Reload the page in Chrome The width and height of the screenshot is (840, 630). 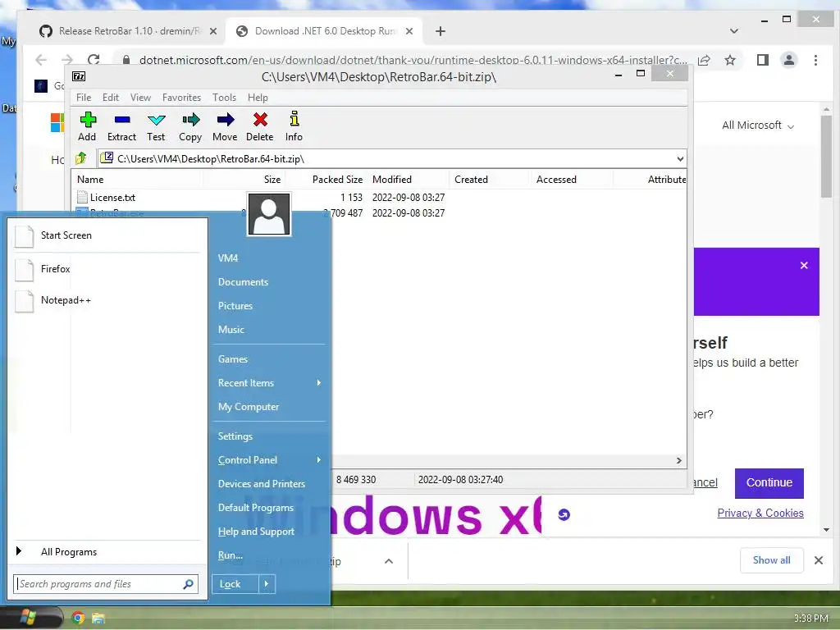94,60
